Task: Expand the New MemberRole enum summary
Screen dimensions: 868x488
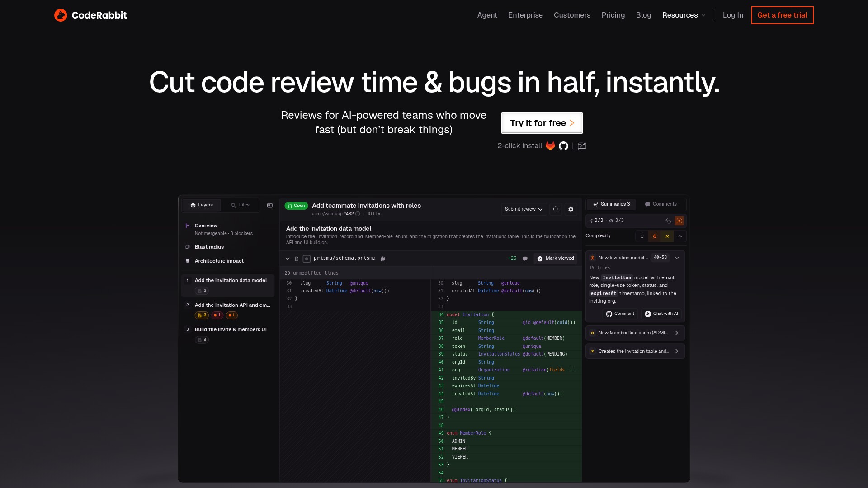Action: (635, 333)
